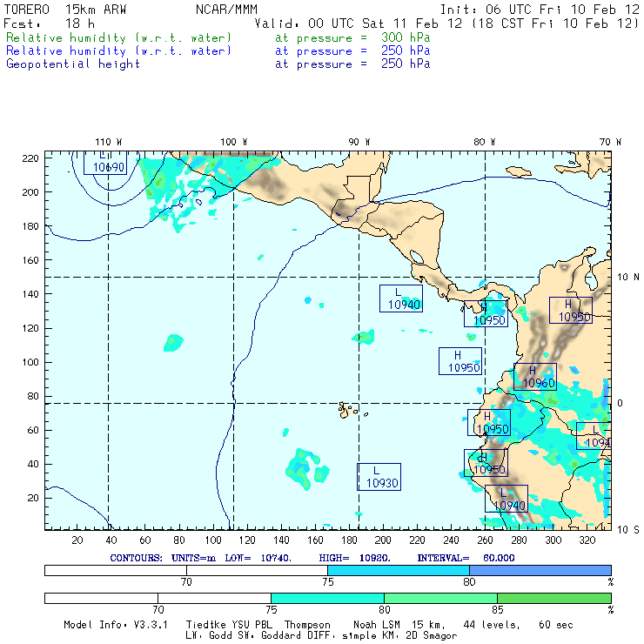Click the dark green above-85% lower colorbar segment
This screenshot has width=644, height=644.
pos(554,598)
